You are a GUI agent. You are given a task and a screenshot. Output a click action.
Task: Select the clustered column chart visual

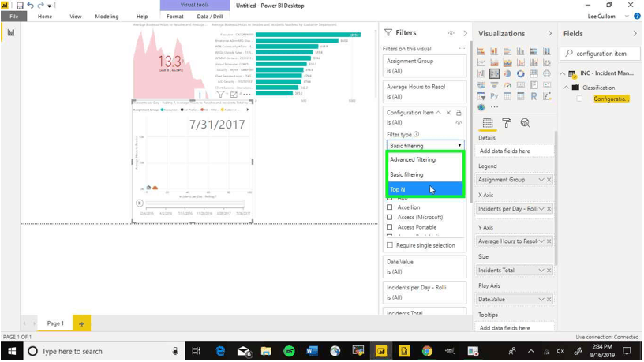click(x=520, y=51)
